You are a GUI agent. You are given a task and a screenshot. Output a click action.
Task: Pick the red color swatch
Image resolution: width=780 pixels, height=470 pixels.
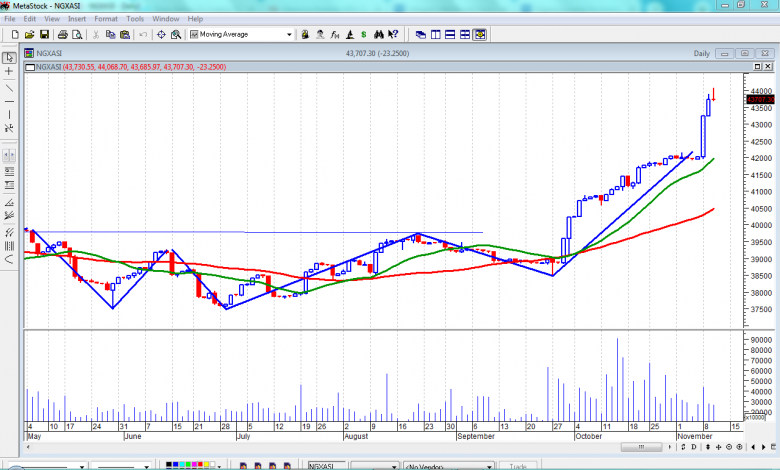(x=200, y=465)
